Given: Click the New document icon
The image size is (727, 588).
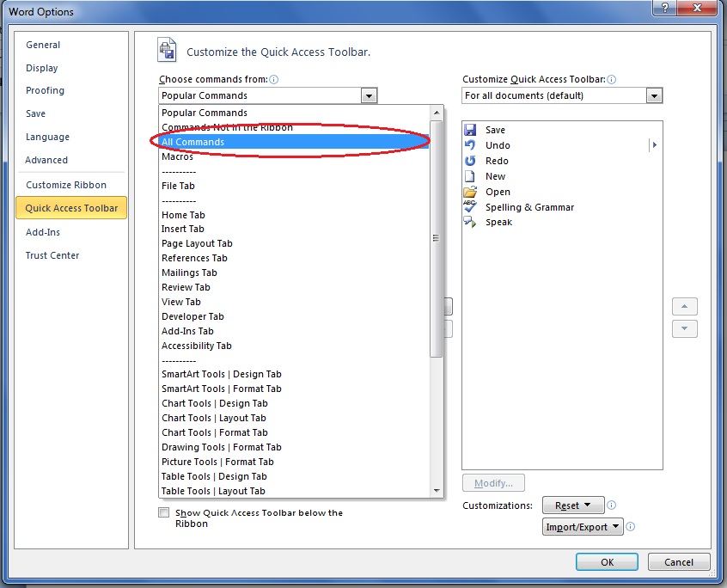Looking at the screenshot, I should pyautogui.click(x=468, y=176).
